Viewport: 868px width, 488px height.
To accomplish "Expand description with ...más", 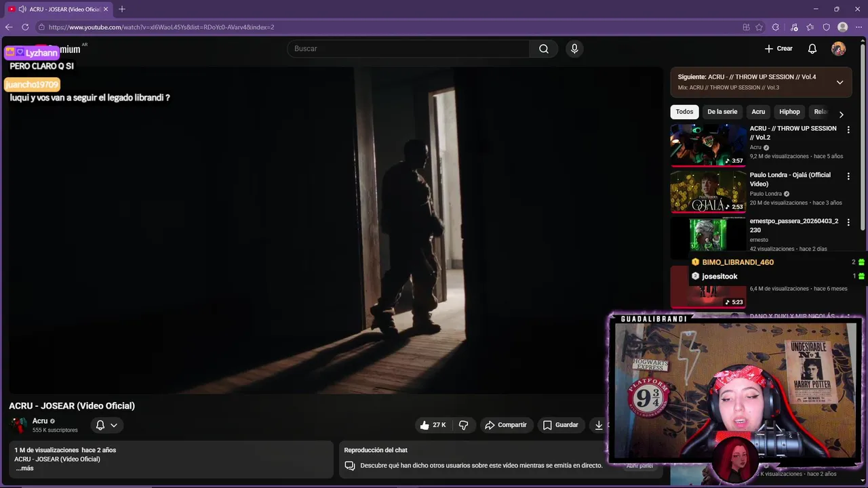I will [x=24, y=468].
